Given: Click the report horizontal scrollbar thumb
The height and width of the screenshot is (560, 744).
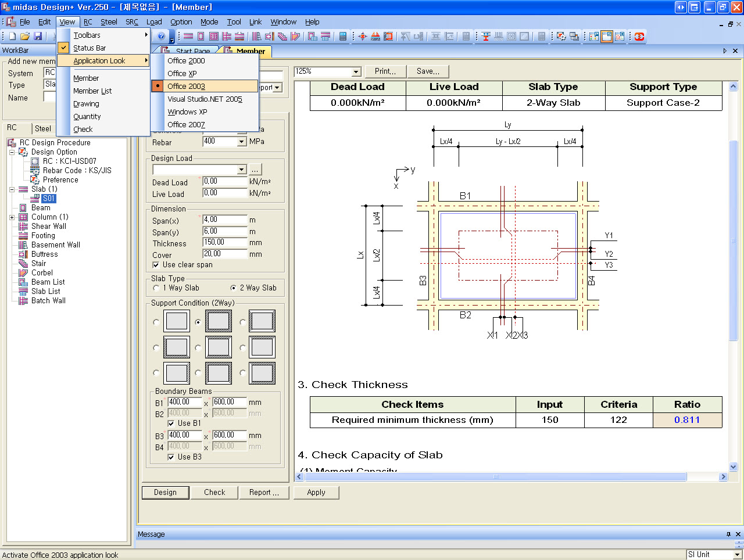Looking at the screenshot, I should tap(496, 477).
